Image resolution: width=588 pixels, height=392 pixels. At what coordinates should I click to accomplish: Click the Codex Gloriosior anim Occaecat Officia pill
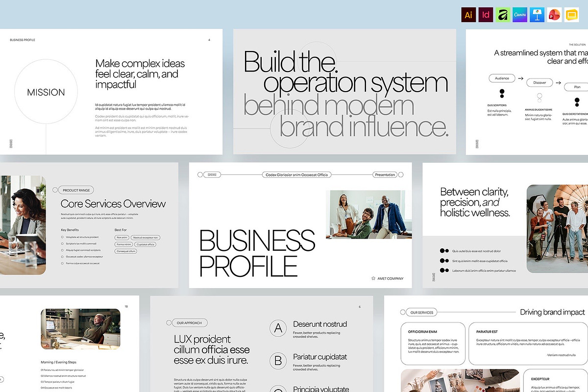(x=296, y=175)
